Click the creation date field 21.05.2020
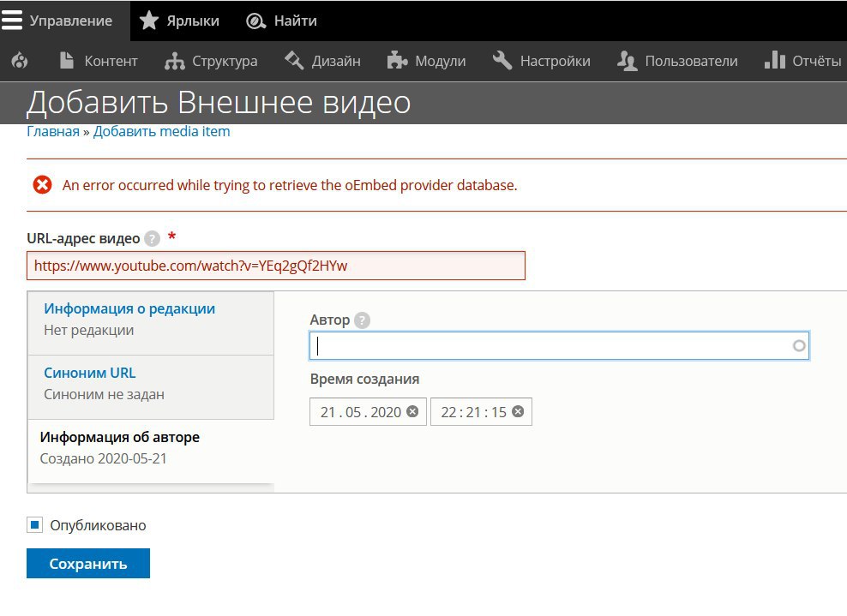Viewport: 847px width, 616px height. click(368, 411)
